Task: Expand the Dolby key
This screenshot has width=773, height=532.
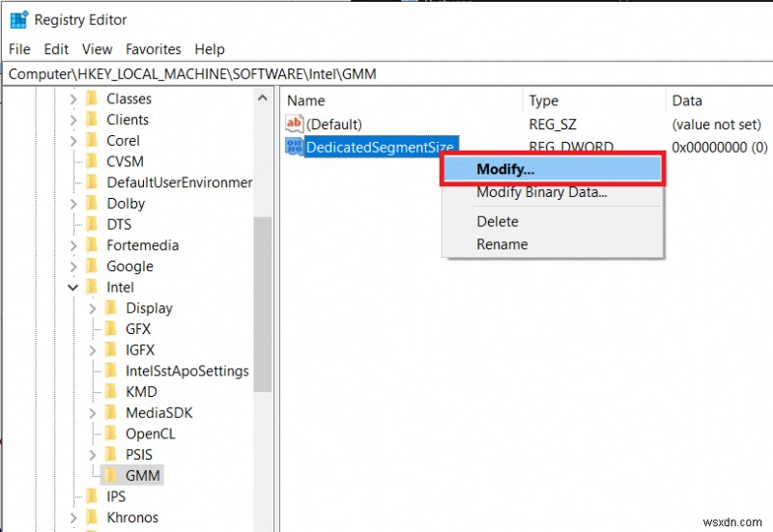Action: 73,204
